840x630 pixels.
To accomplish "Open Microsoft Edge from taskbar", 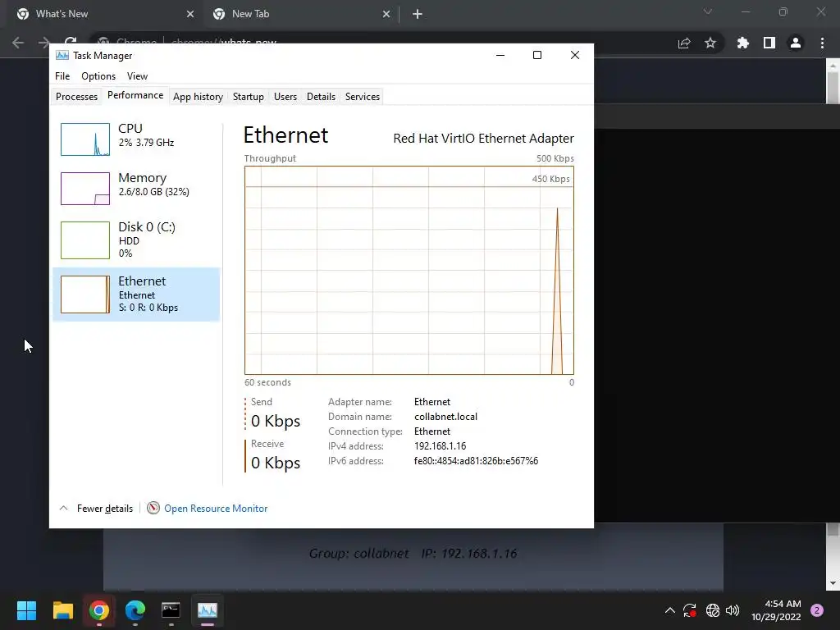I will pos(135,610).
